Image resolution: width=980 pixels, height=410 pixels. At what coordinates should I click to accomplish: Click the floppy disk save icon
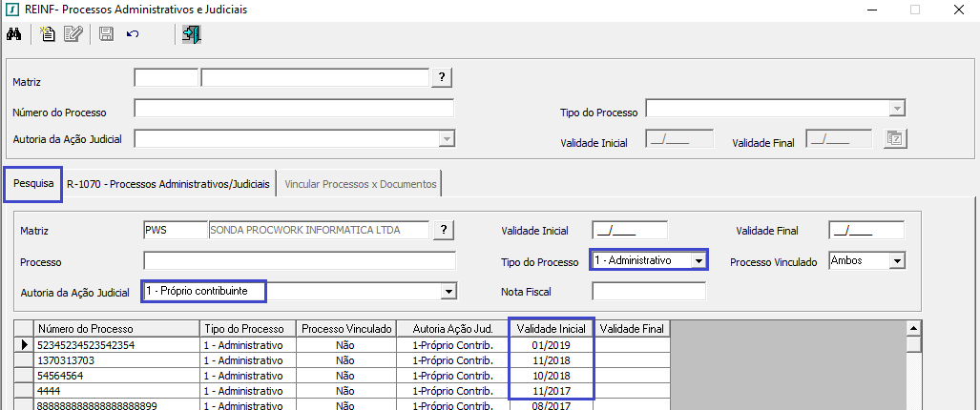[106, 34]
